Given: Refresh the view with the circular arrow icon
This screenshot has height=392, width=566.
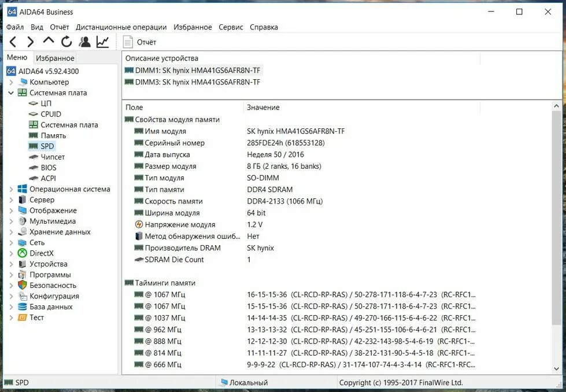Looking at the screenshot, I should coord(66,42).
